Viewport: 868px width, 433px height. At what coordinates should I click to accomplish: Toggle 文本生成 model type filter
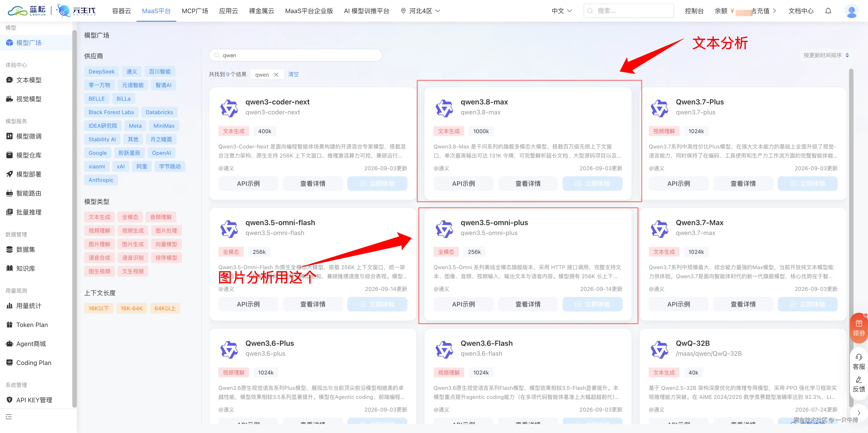coord(99,217)
